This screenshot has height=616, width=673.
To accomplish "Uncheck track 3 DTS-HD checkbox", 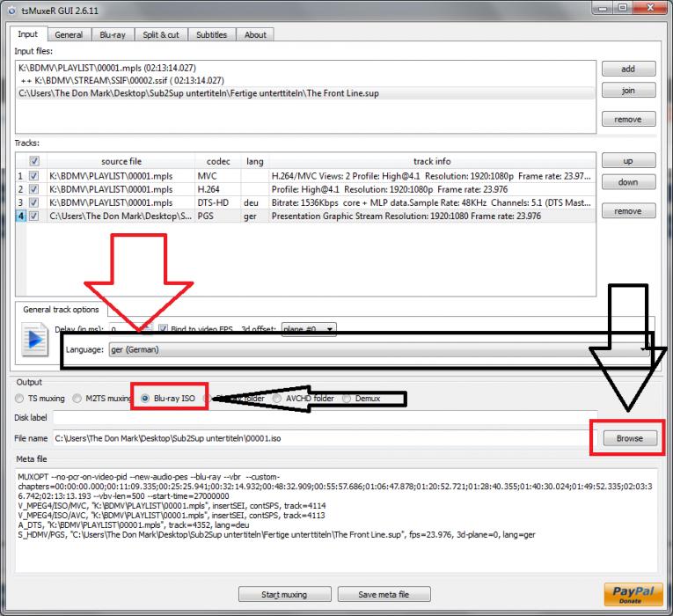I will tap(33, 202).
